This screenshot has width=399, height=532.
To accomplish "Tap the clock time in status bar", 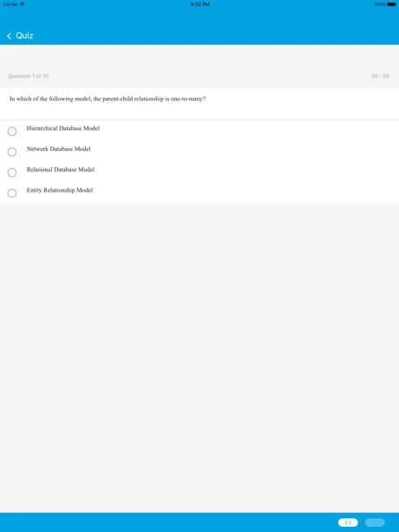I will (200, 4).
